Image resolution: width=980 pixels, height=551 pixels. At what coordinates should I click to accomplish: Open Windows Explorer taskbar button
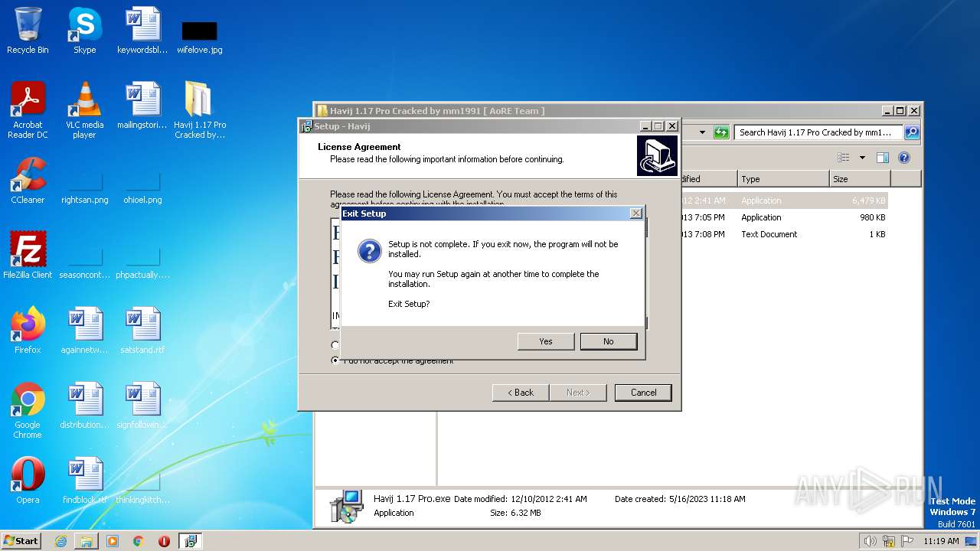[x=87, y=541]
